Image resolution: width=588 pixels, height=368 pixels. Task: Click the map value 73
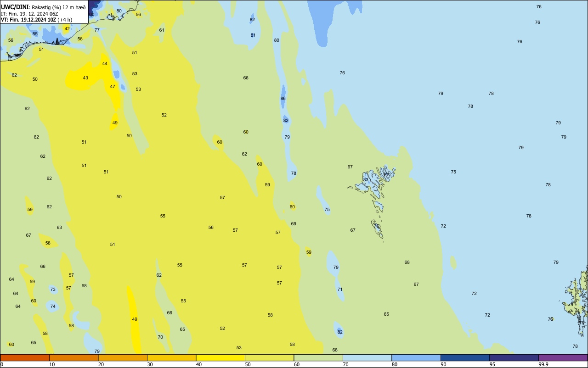point(53,290)
